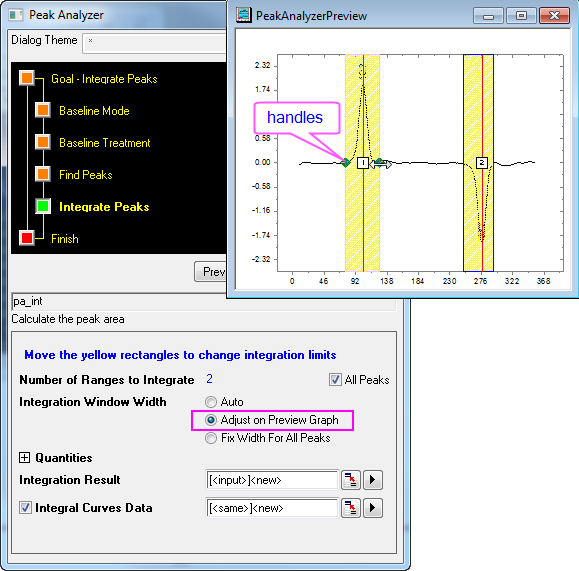Image resolution: width=579 pixels, height=571 pixels.
Task: Click the left green handle of peak 1
Action: (x=346, y=163)
